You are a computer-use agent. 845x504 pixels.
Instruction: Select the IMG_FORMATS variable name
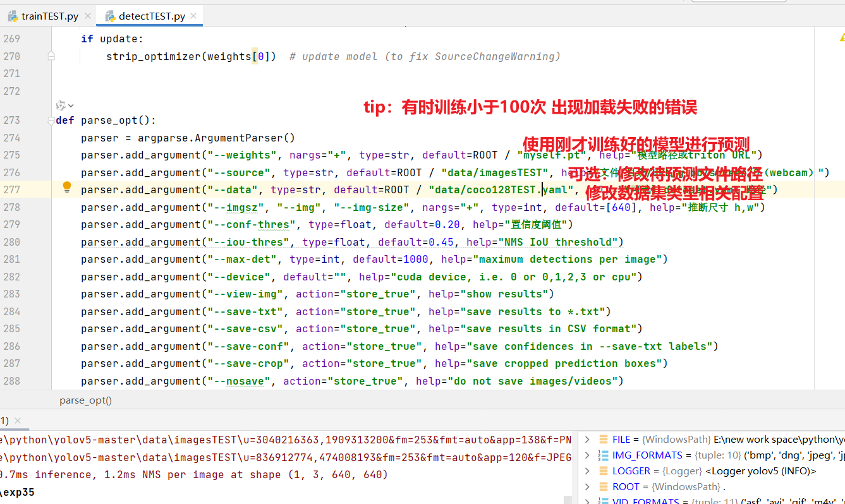[647, 455]
